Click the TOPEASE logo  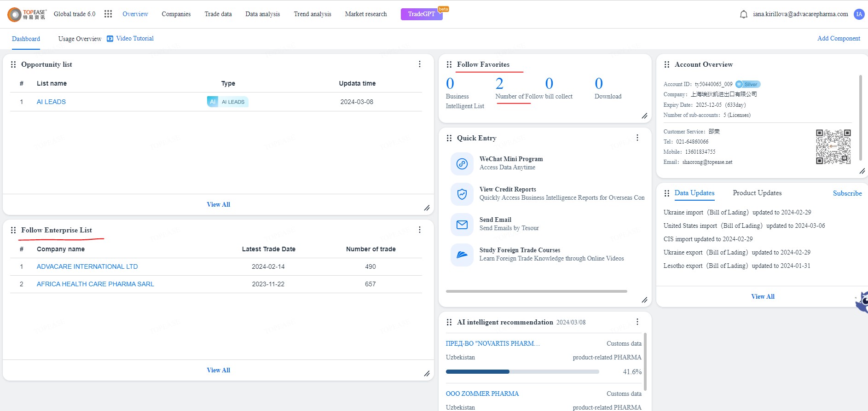[27, 14]
